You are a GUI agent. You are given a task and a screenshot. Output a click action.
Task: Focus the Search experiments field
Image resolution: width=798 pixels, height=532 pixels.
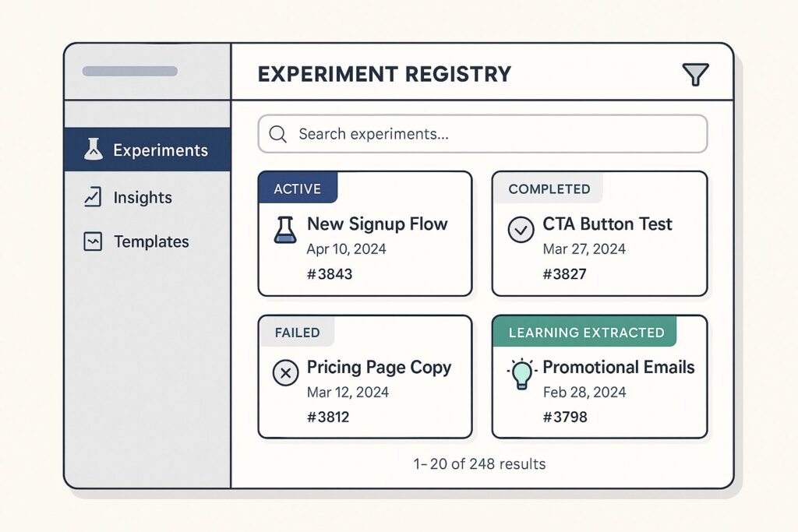click(x=482, y=134)
